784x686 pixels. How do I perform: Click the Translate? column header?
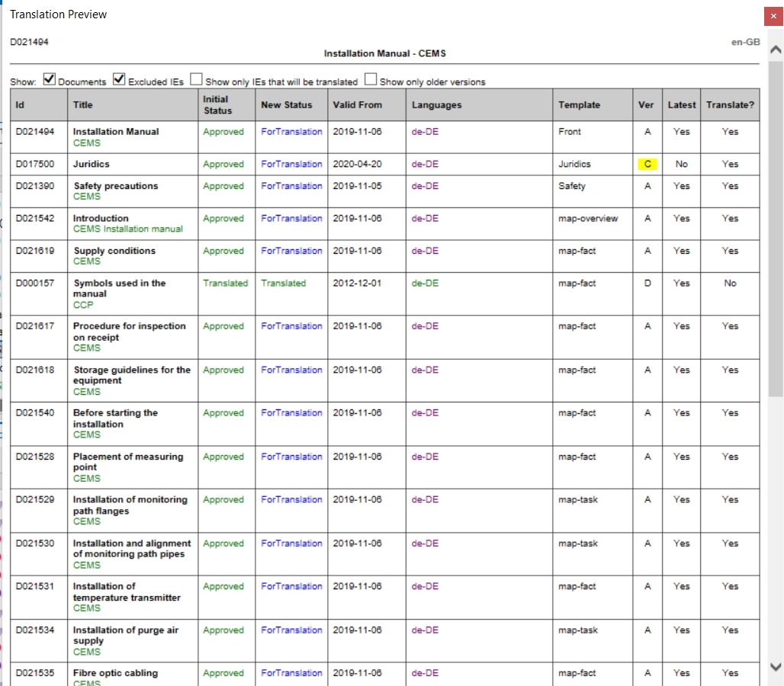coord(730,104)
